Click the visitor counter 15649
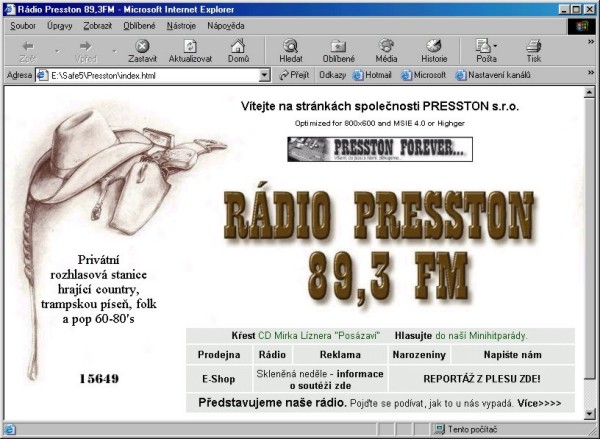This screenshot has width=600, height=439. coord(99,379)
